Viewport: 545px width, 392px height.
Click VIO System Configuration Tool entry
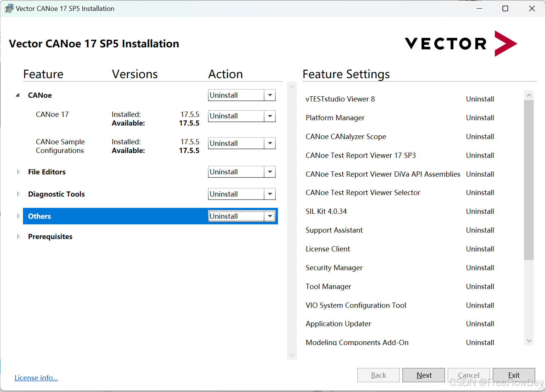[x=356, y=305]
